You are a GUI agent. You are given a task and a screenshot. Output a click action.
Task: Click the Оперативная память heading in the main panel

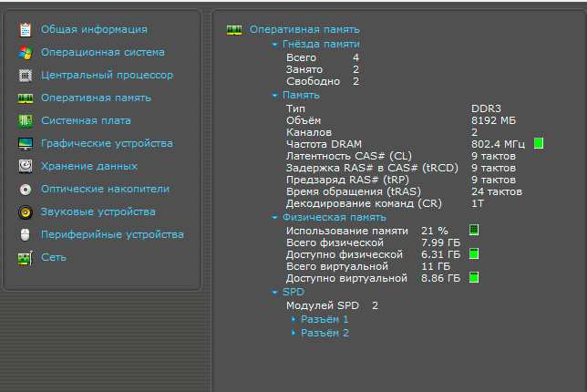[x=304, y=29]
